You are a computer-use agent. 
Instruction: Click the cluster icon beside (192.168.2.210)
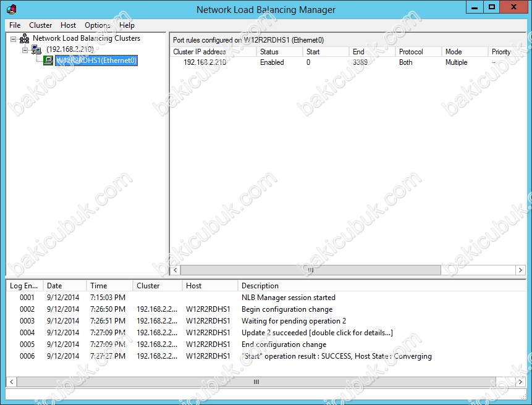pos(36,49)
